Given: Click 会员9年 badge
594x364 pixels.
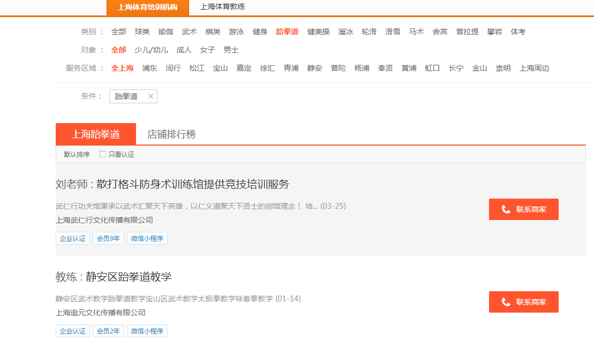Looking at the screenshot, I should click(108, 238).
